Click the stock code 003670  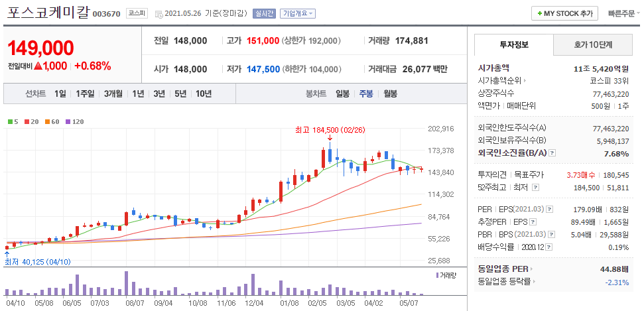[x=106, y=14]
